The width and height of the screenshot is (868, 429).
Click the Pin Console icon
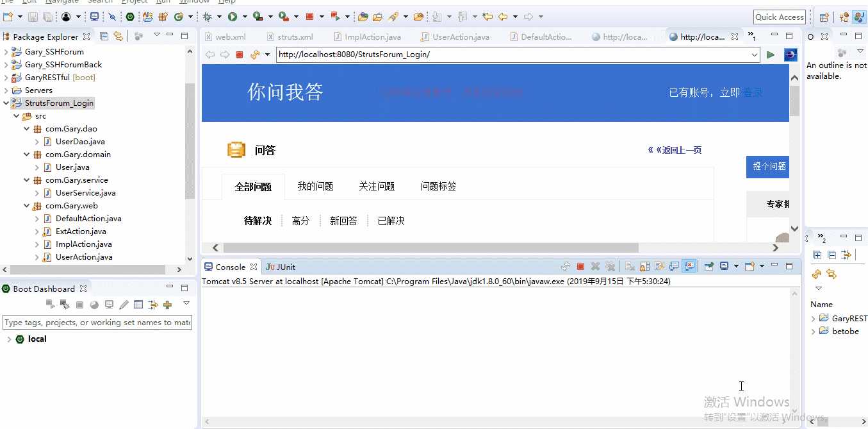708,266
